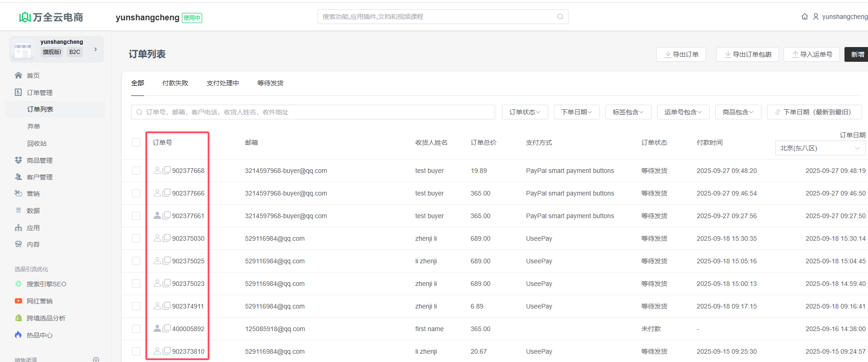The width and height of the screenshot is (868, 362).
Task: Select the checkbox for order 902374911
Action: [x=136, y=306]
